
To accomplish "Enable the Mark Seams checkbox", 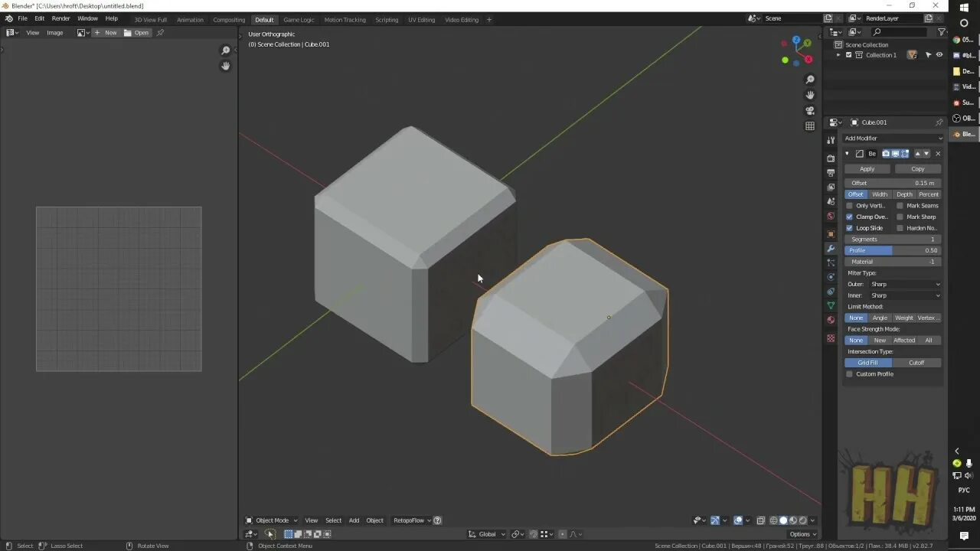I will click(900, 206).
